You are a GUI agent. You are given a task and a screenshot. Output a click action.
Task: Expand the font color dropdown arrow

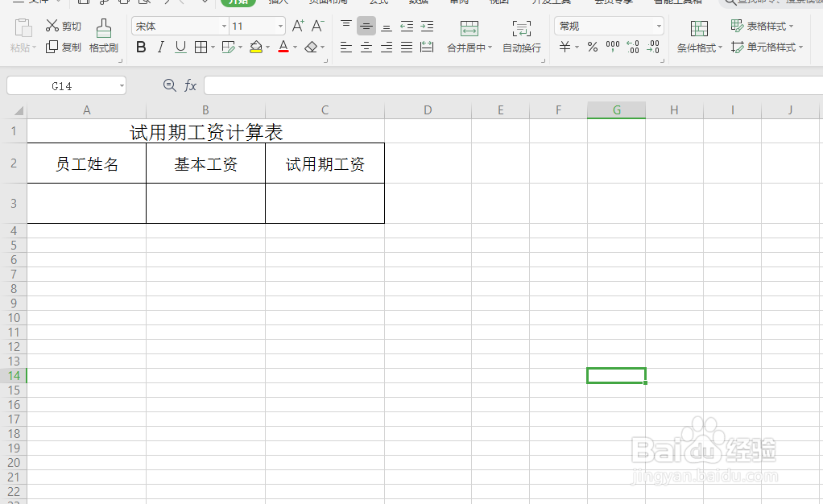(295, 48)
